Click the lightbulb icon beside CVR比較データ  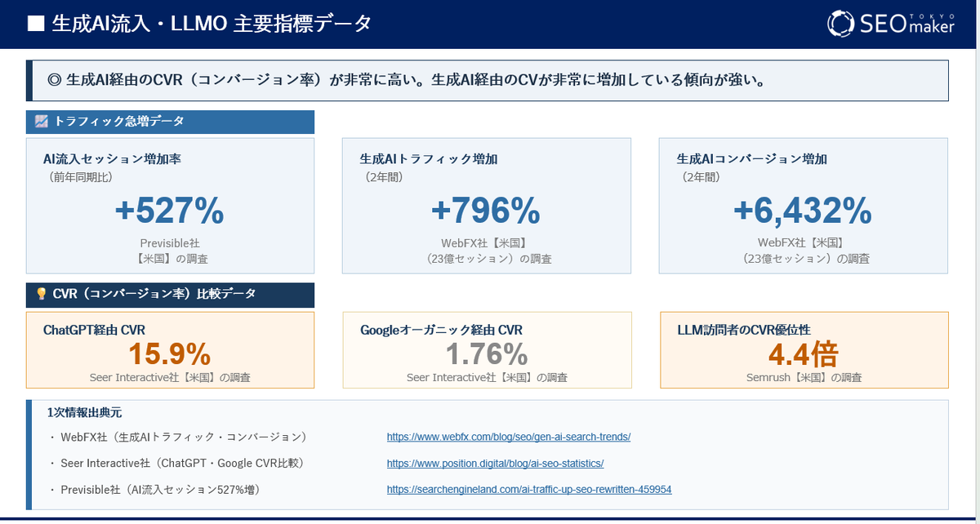[41, 294]
